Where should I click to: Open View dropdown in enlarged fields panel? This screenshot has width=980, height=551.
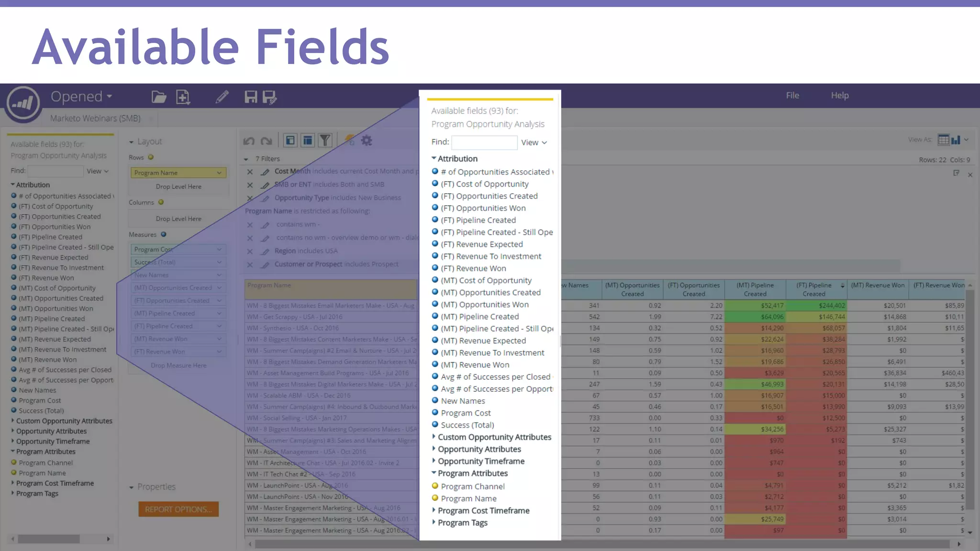tap(534, 143)
